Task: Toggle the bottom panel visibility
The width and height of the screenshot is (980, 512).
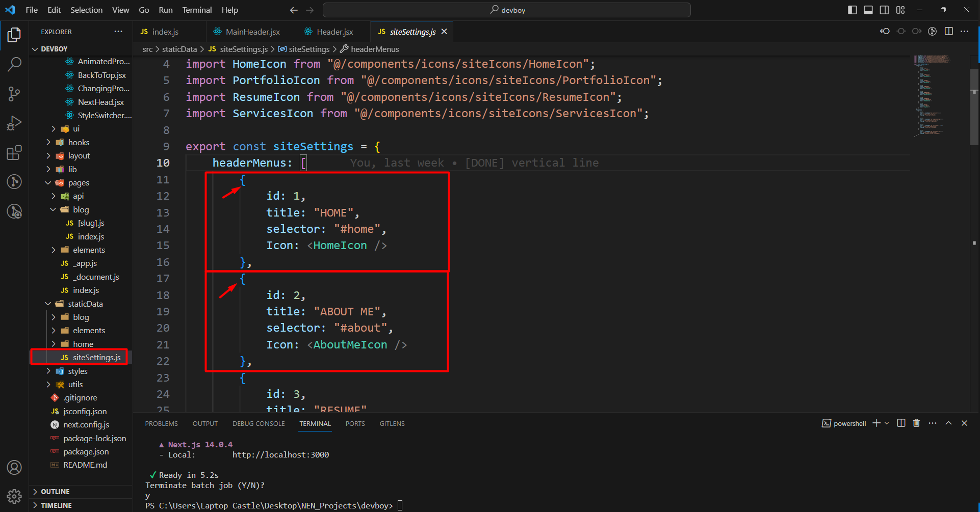Action: click(x=868, y=10)
